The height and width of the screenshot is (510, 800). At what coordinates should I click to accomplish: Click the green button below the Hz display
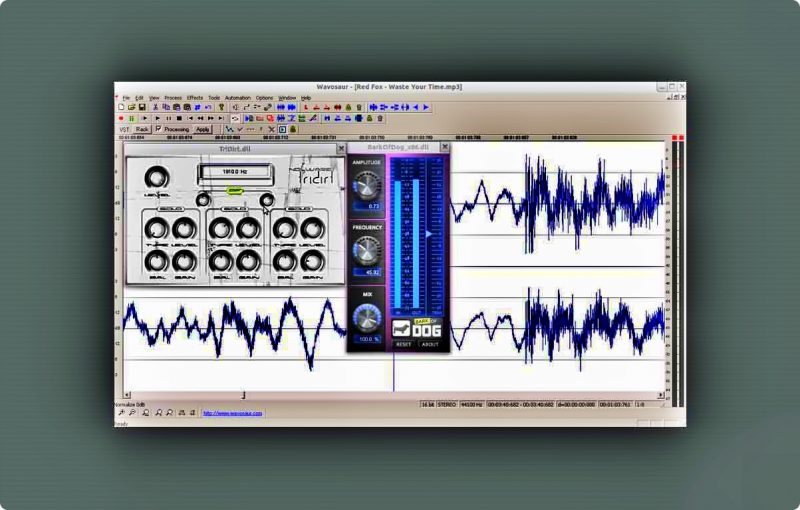tap(235, 191)
